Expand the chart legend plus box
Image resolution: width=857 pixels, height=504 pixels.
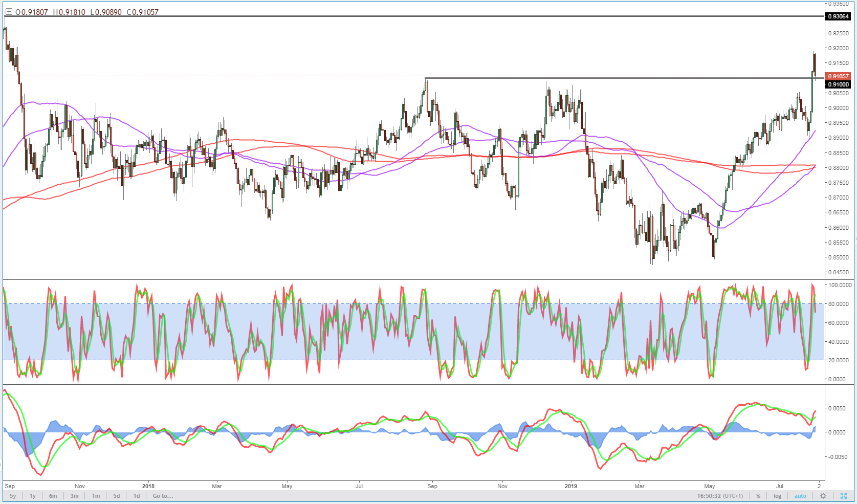[9, 12]
